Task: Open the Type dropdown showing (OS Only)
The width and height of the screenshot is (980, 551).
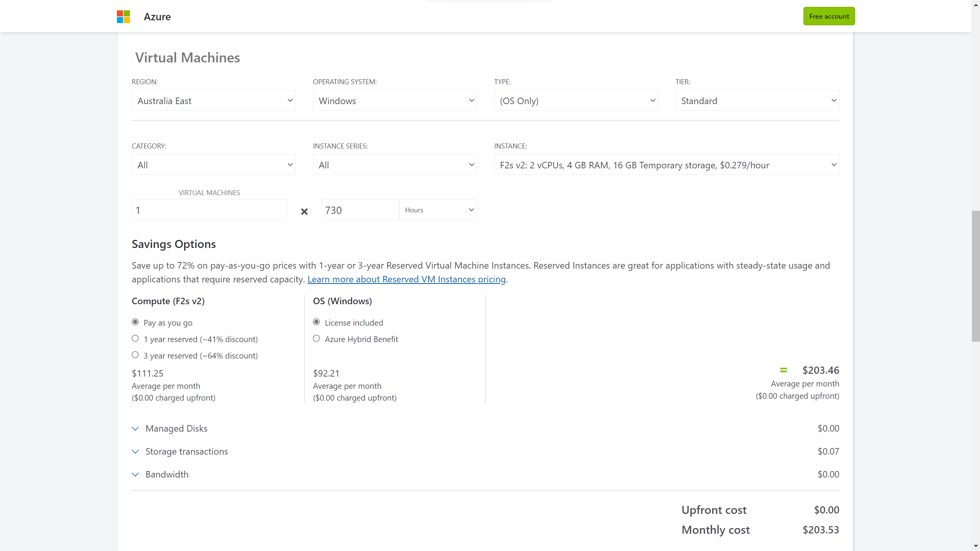Action: point(576,101)
